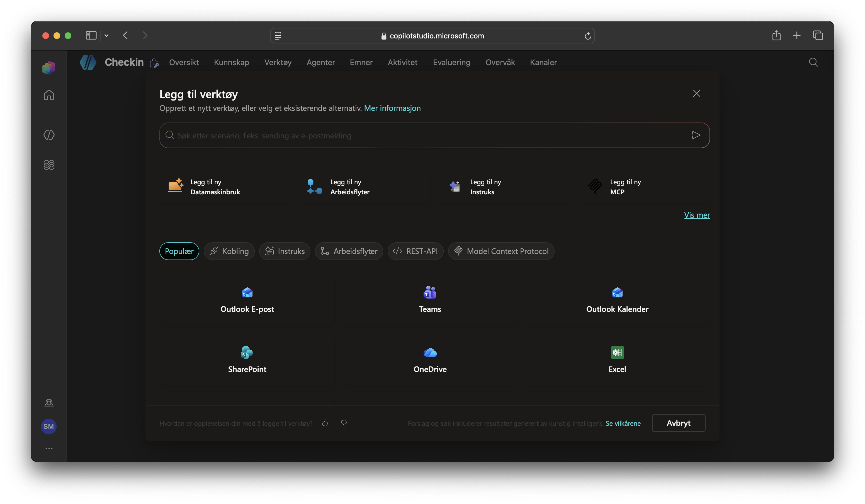865x504 pixels.
Task: Click the magnifier icon in the search box
Action: coord(169,135)
